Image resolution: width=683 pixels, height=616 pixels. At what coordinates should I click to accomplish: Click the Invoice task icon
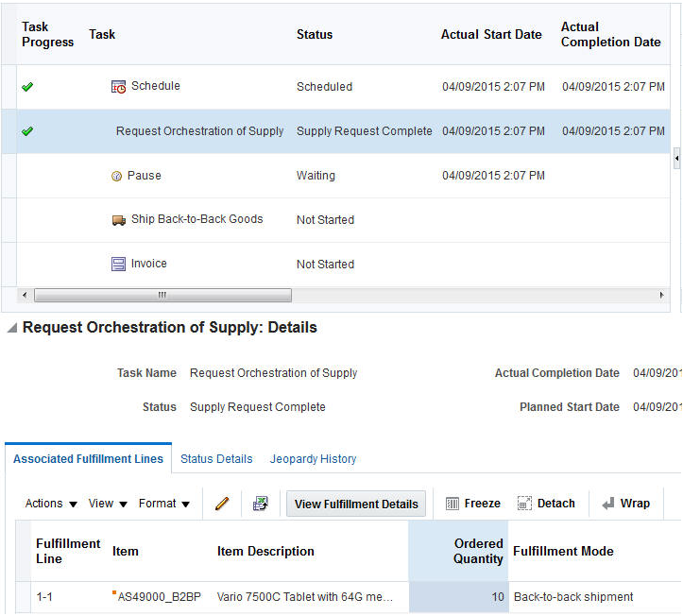click(118, 265)
